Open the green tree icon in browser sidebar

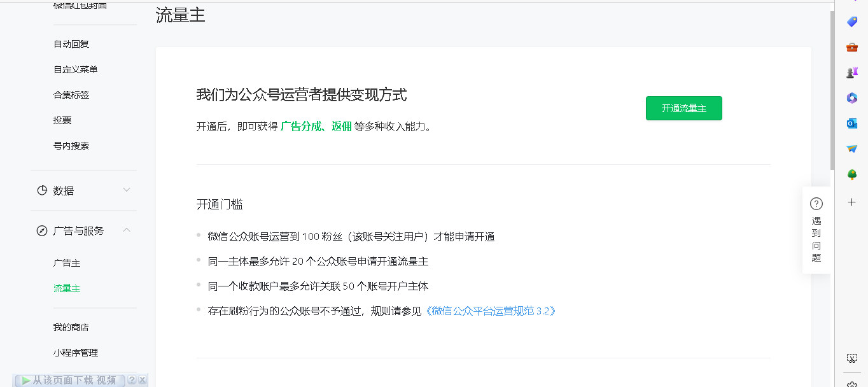(x=852, y=174)
